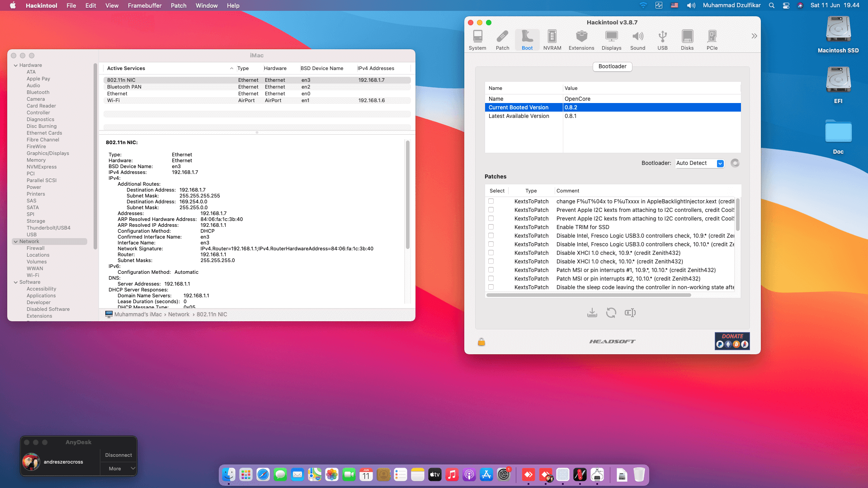
Task: Check the Enable TRIM for SSD patch
Action: (x=491, y=227)
